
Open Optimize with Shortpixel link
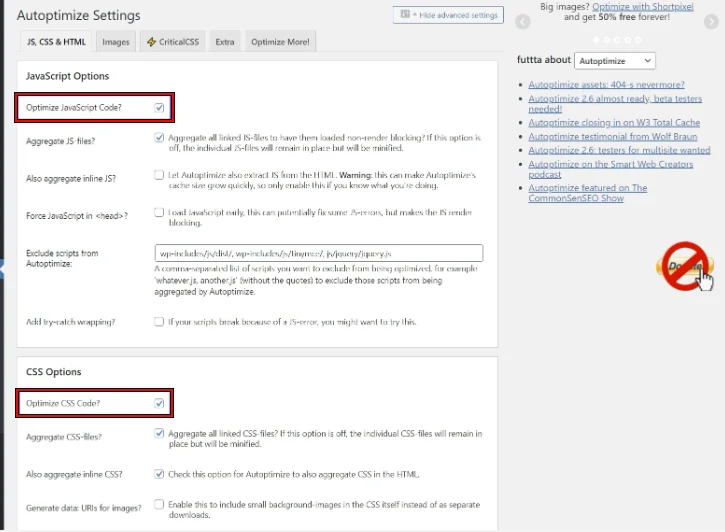point(643,6)
